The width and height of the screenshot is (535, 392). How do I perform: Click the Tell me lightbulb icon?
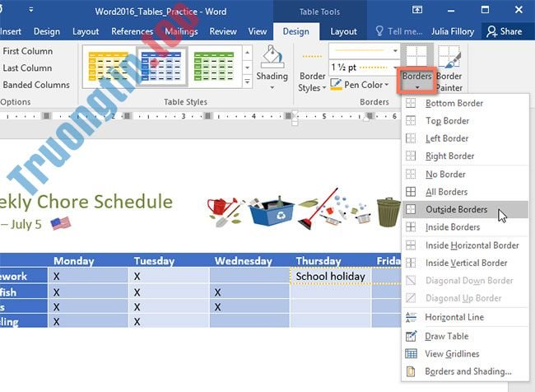379,31
